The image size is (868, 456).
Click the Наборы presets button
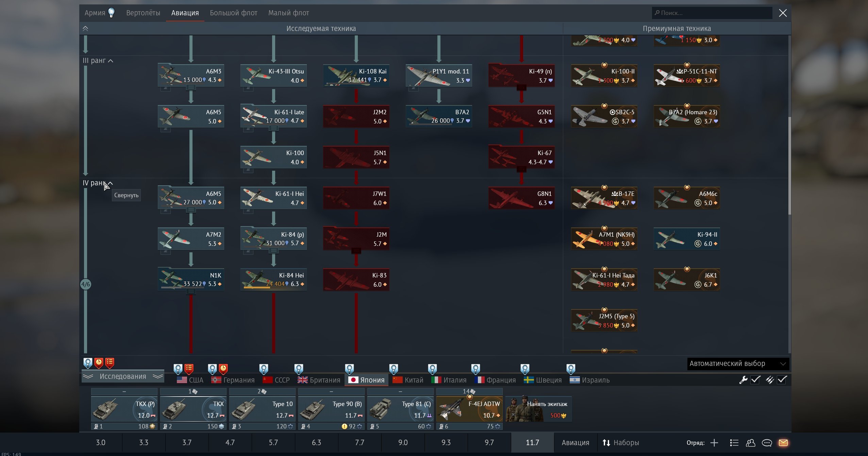(x=621, y=442)
